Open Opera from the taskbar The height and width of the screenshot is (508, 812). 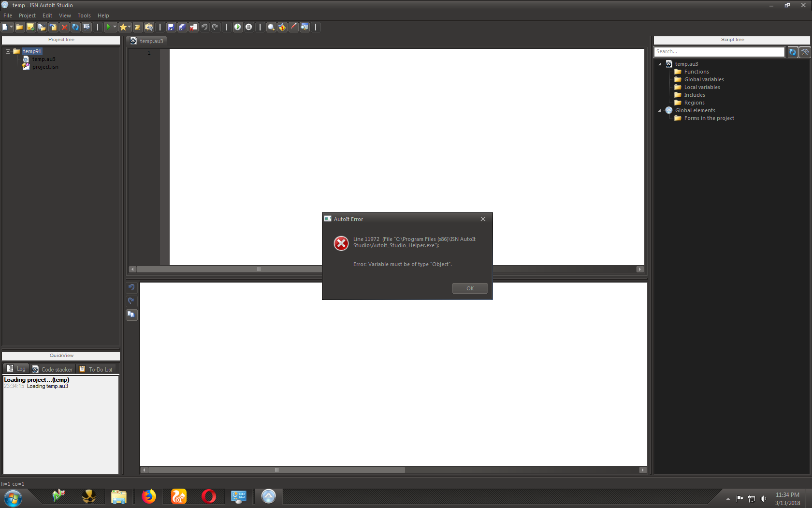tap(209, 496)
